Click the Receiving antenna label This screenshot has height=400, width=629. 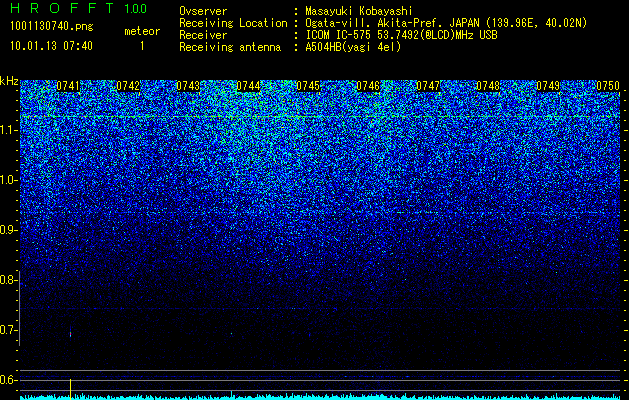tap(230, 47)
